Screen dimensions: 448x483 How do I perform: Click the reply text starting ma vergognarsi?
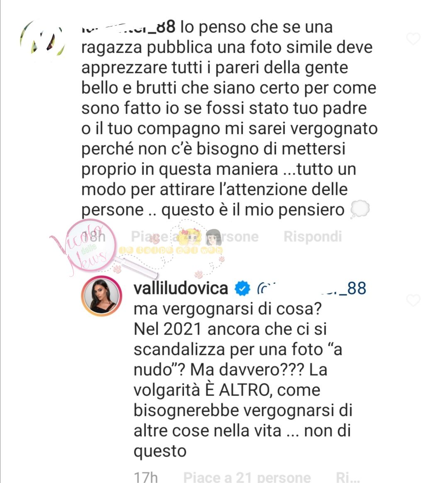(243, 379)
